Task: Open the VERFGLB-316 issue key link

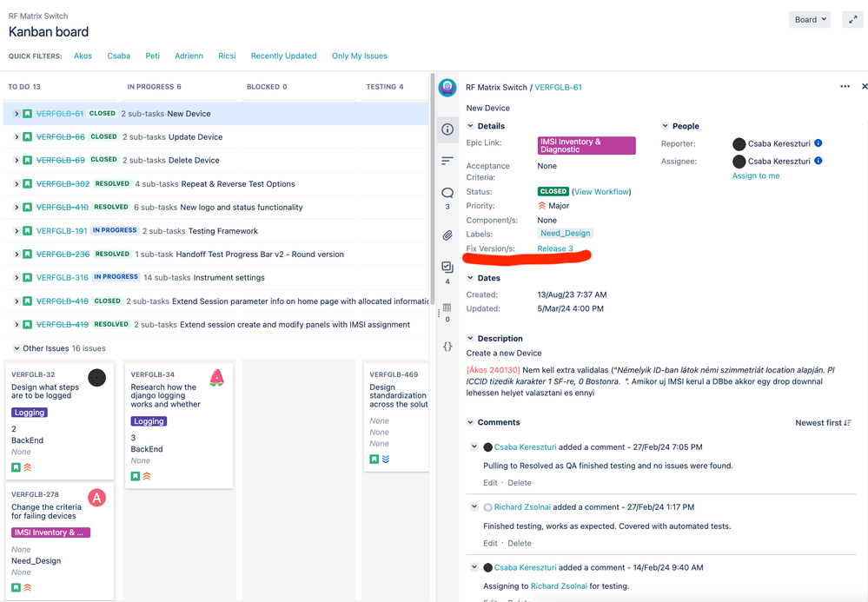Action: pyautogui.click(x=62, y=278)
